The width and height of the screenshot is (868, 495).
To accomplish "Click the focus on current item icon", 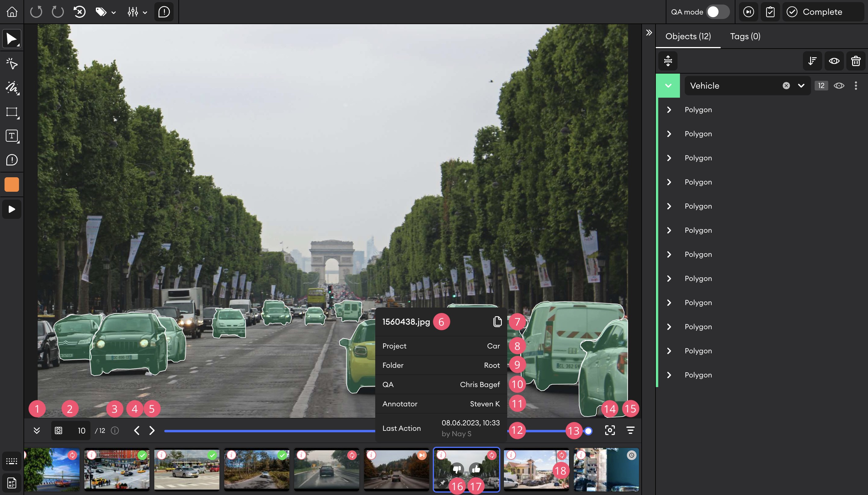I will (610, 430).
